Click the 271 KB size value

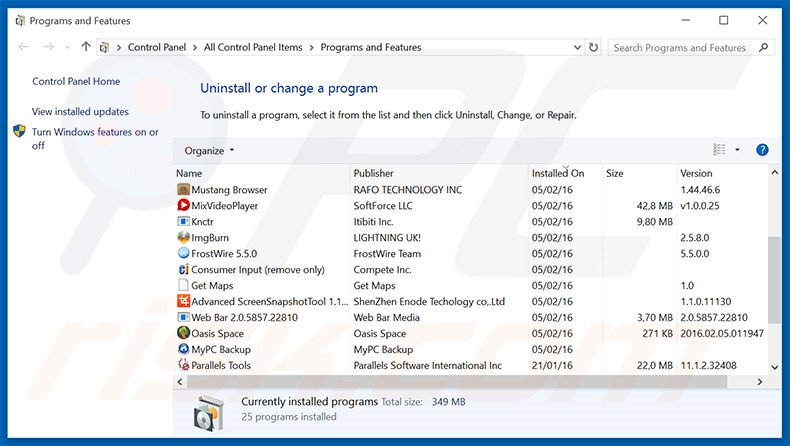[657, 334]
